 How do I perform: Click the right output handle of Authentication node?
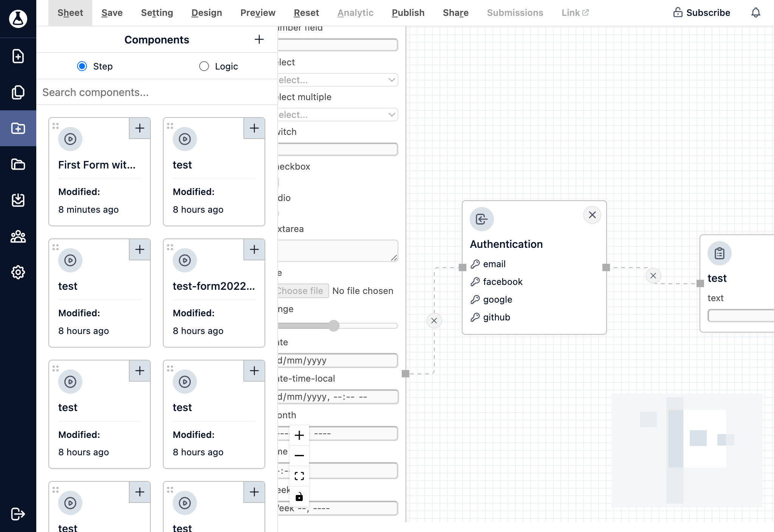click(606, 268)
